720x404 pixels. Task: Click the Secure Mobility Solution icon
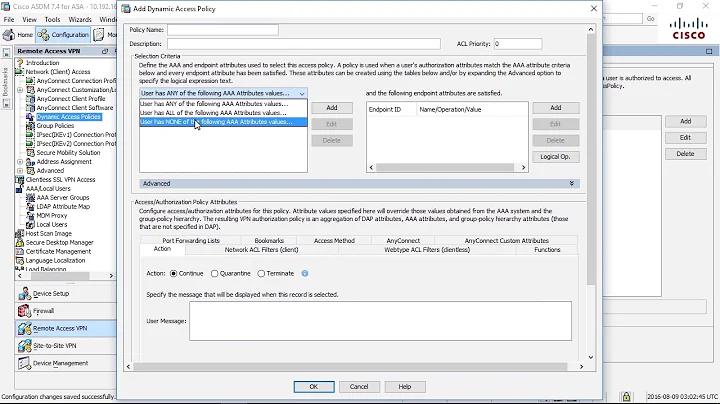point(30,153)
